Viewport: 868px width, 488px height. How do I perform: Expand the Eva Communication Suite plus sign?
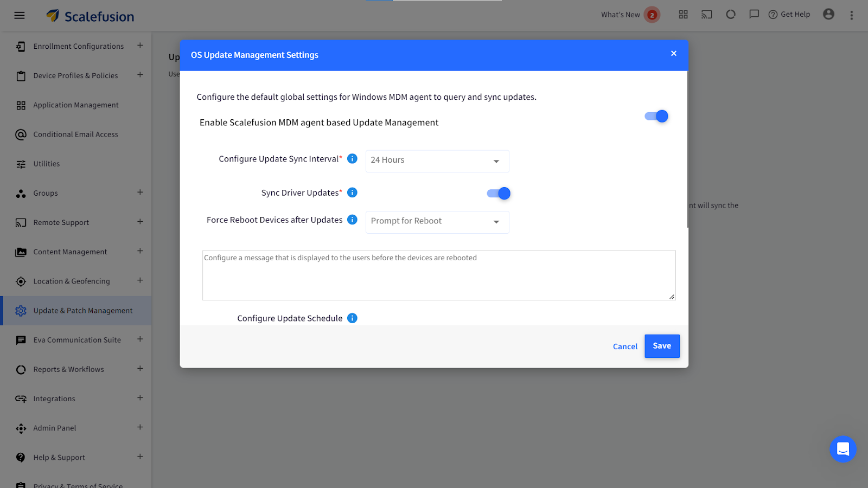(140, 339)
